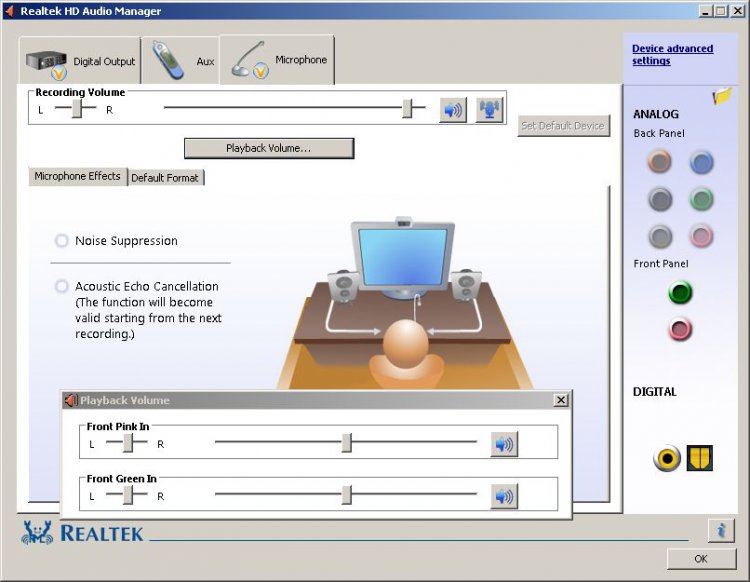The image size is (750, 582).
Task: Click the Set Default Device button
Action: 563,126
